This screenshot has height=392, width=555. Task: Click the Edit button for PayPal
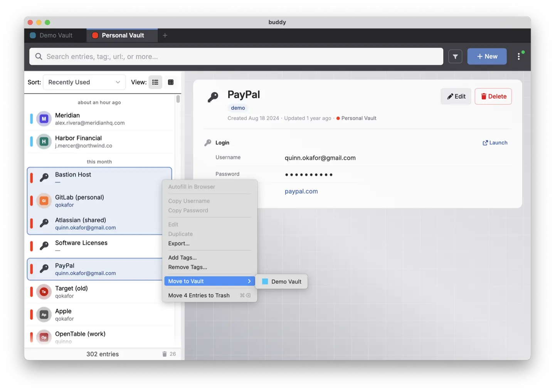coord(456,96)
